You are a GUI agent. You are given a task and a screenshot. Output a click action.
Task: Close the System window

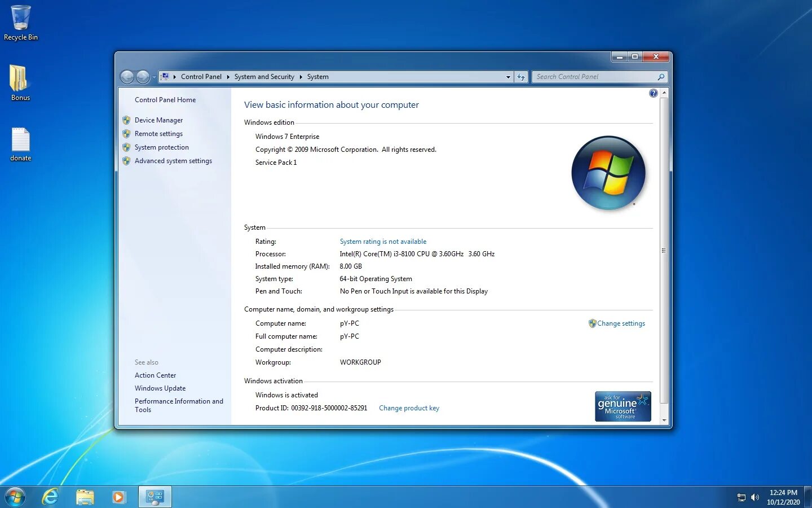pyautogui.click(x=656, y=57)
